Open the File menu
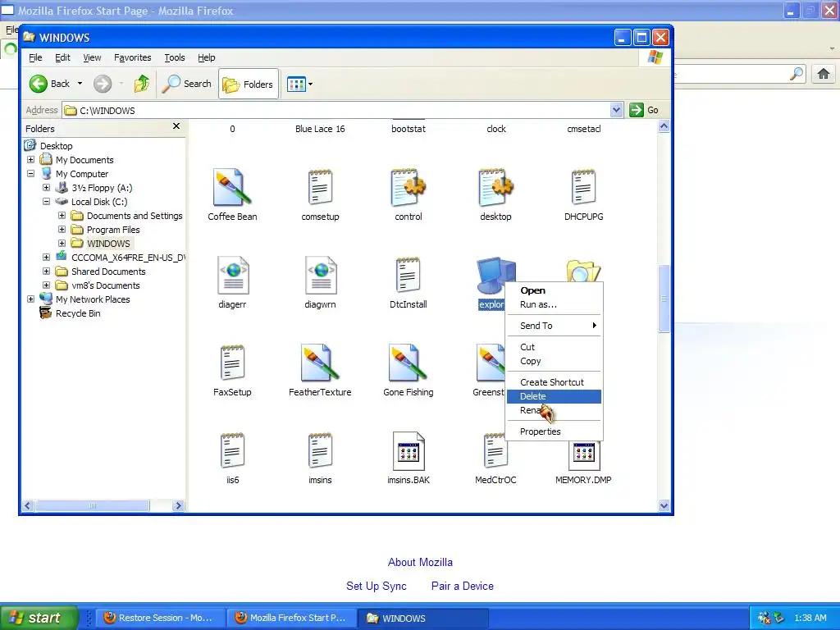Screen dimensions: 840x630 [35, 57]
